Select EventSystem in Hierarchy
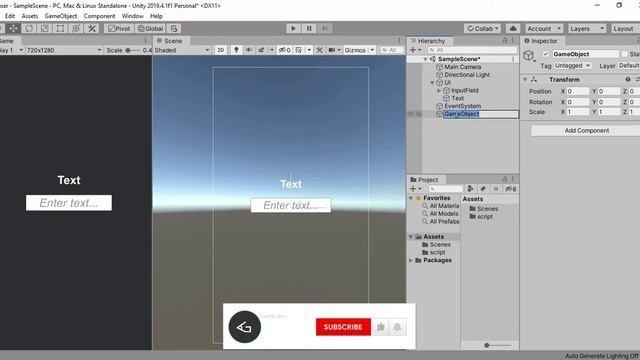This screenshot has width=640, height=360. [x=462, y=106]
